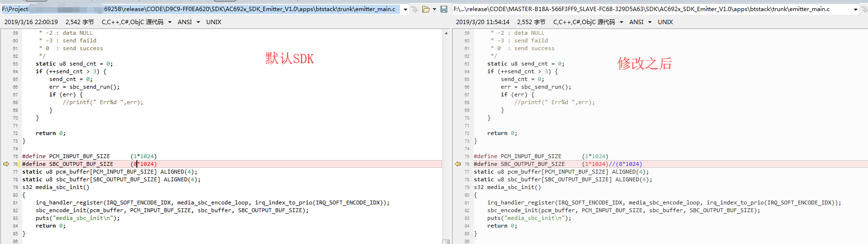Click right pane 'ANSI' encoding label

(636, 22)
